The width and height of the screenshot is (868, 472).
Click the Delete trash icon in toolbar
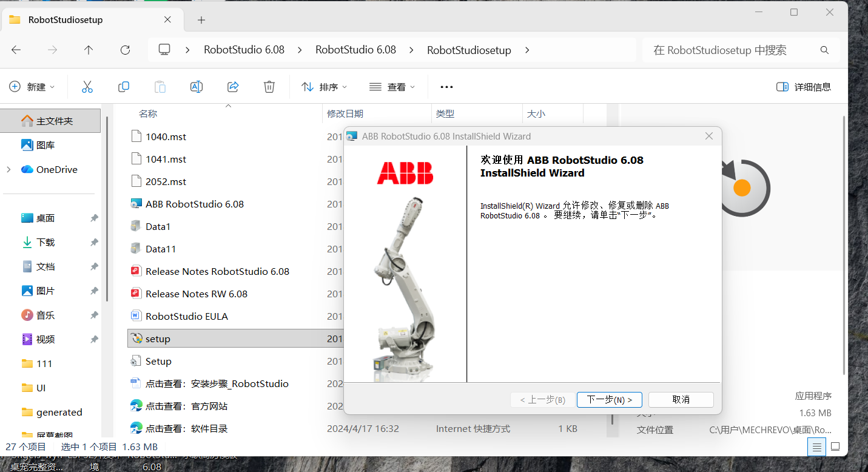point(269,87)
